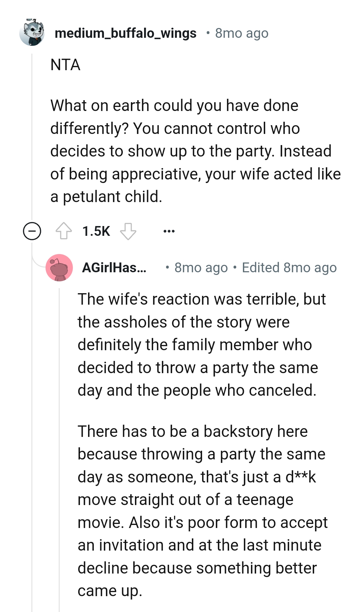Open more options for the NTA comment
Image resolution: width=364 pixels, height=612 pixels.
(169, 231)
